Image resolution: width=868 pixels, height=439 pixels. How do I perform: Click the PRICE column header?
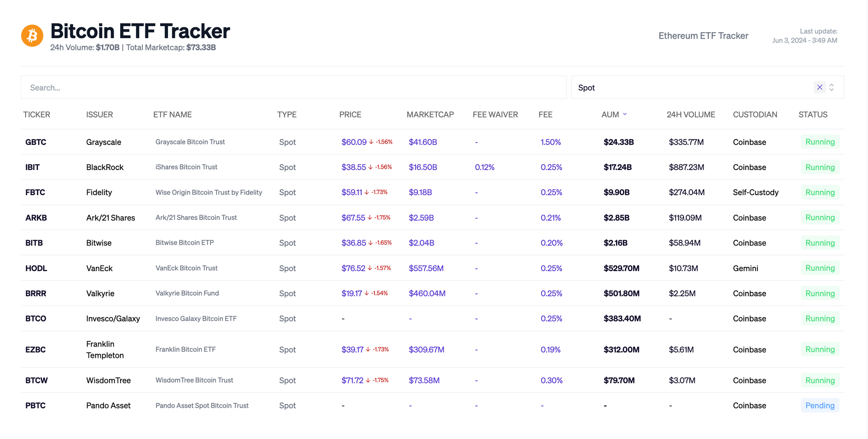coord(350,115)
